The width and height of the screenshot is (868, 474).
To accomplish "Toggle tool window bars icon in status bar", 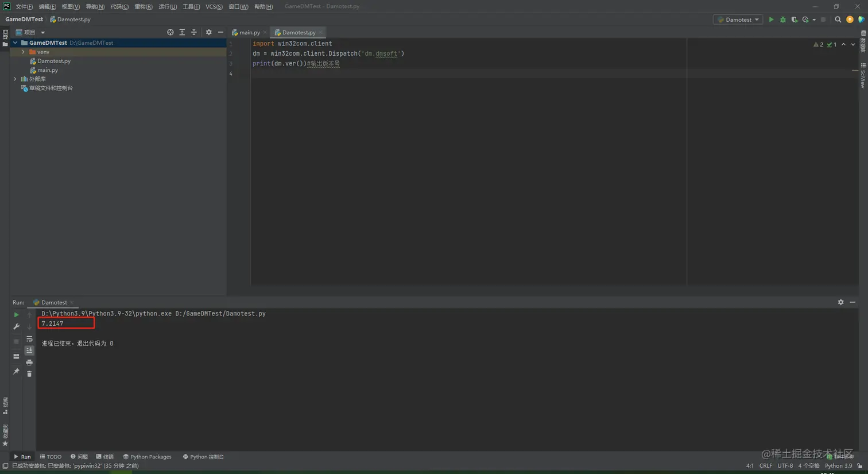I will click(5, 466).
